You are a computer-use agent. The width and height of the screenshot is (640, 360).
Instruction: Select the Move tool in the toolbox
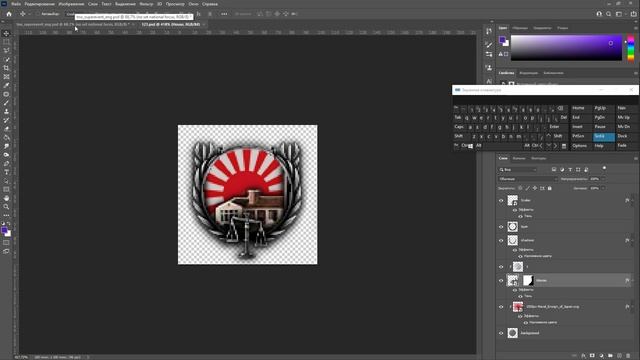pos(6,33)
